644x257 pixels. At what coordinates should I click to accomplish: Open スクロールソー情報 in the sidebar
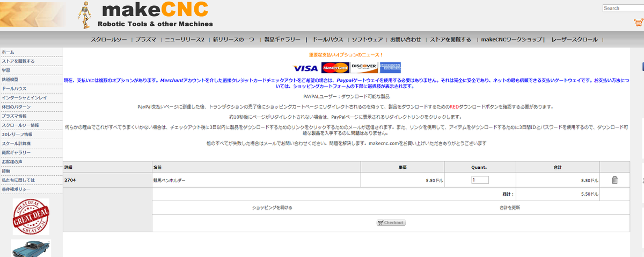click(20, 125)
